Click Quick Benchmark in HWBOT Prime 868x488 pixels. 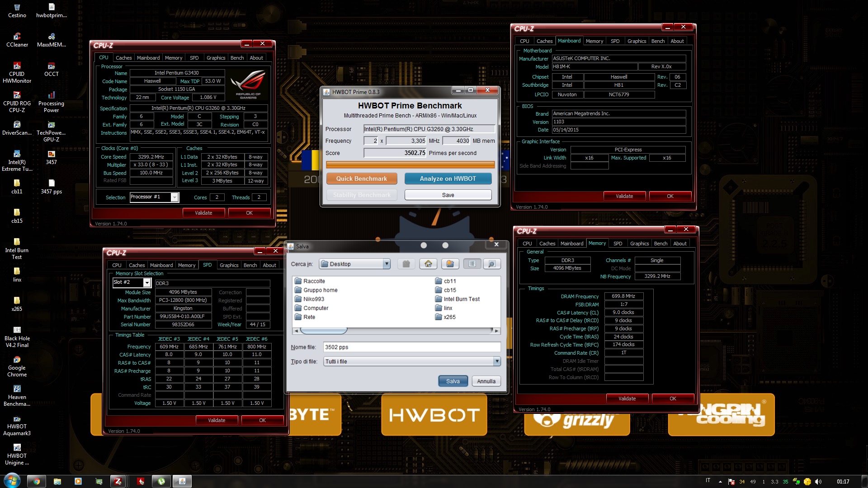pos(362,178)
